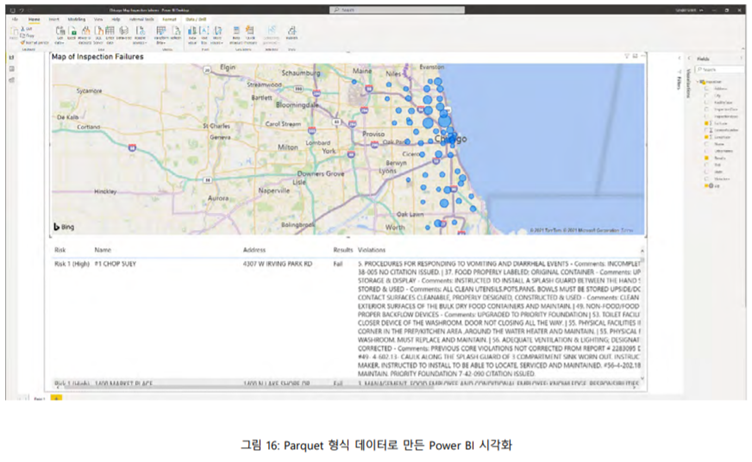The width and height of the screenshot is (752, 462).
Task: Click the Publish icon
Action: point(292,32)
